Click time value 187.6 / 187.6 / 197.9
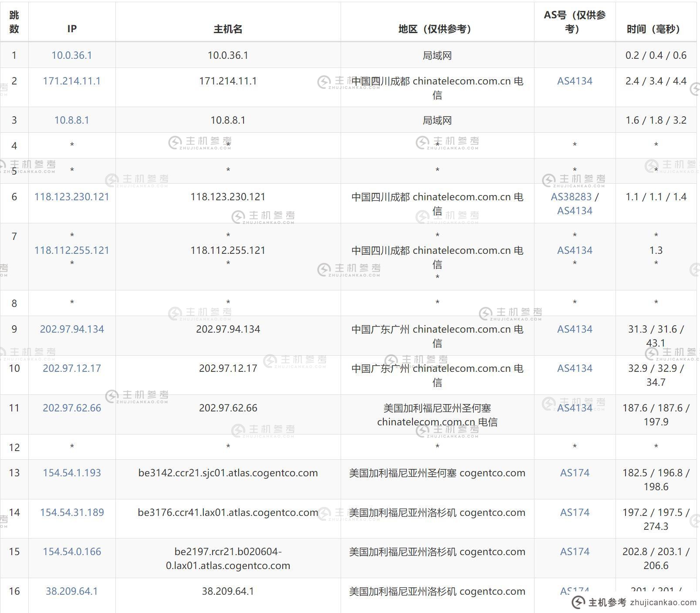The width and height of the screenshot is (700, 613). pyautogui.click(x=656, y=415)
